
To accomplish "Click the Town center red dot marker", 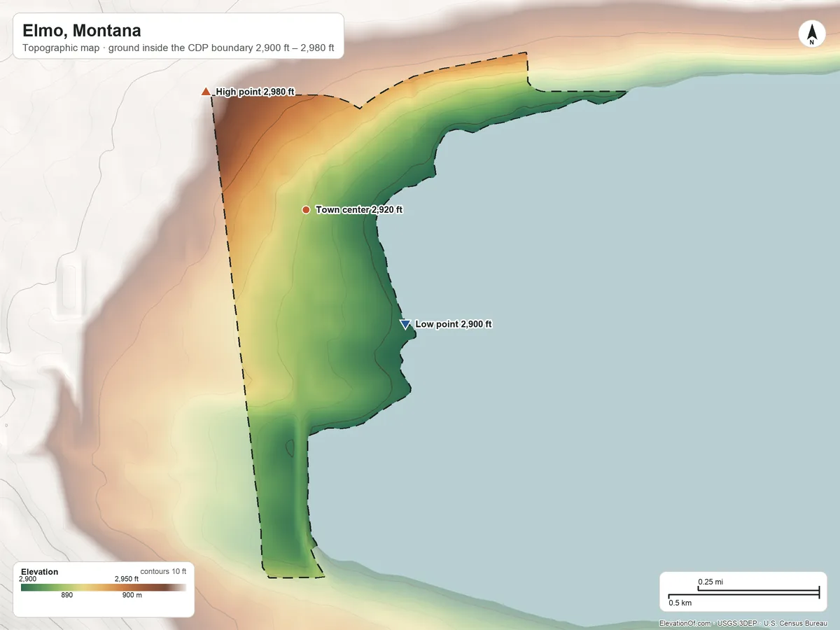I will click(306, 210).
